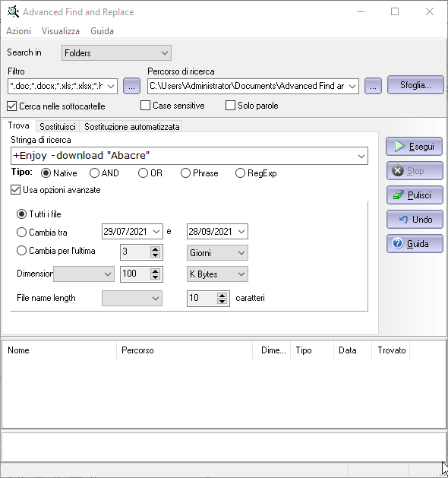The image size is (448, 478).
Task: Click the ellipsis button next to Filtro
Action: pos(131,86)
